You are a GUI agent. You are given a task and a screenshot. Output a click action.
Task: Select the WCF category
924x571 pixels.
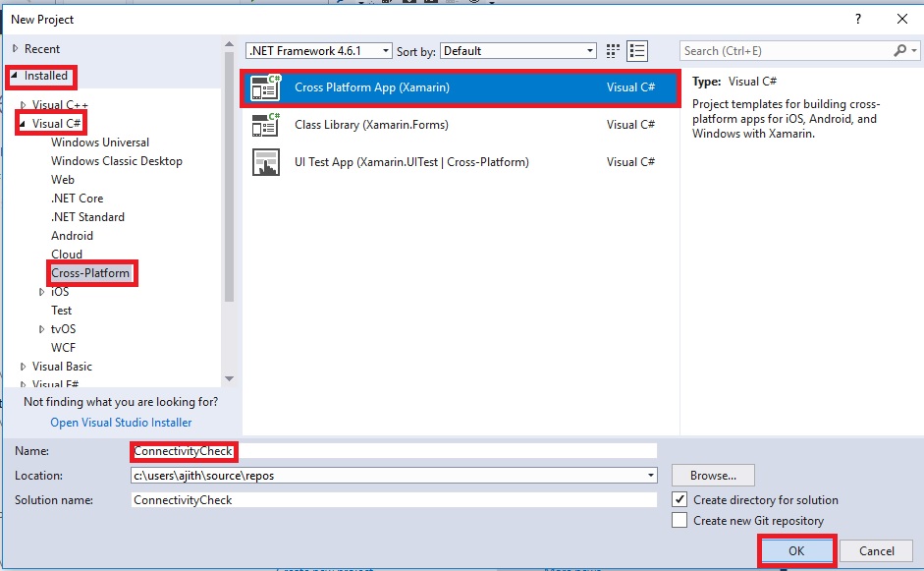[x=63, y=348]
